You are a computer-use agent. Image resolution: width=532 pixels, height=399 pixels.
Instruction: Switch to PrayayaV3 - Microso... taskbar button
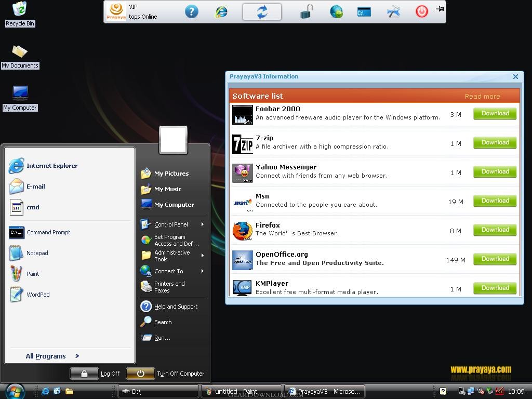325,391
